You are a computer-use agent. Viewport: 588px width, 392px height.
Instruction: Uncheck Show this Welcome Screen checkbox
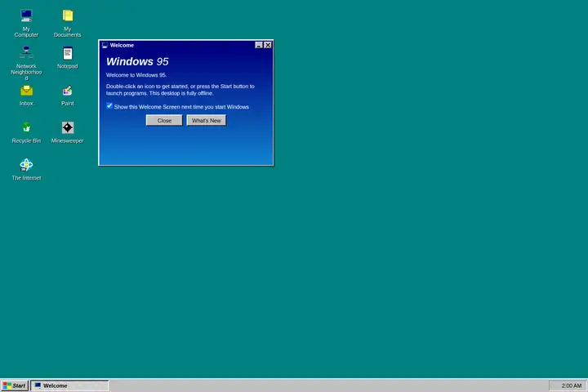pos(109,106)
